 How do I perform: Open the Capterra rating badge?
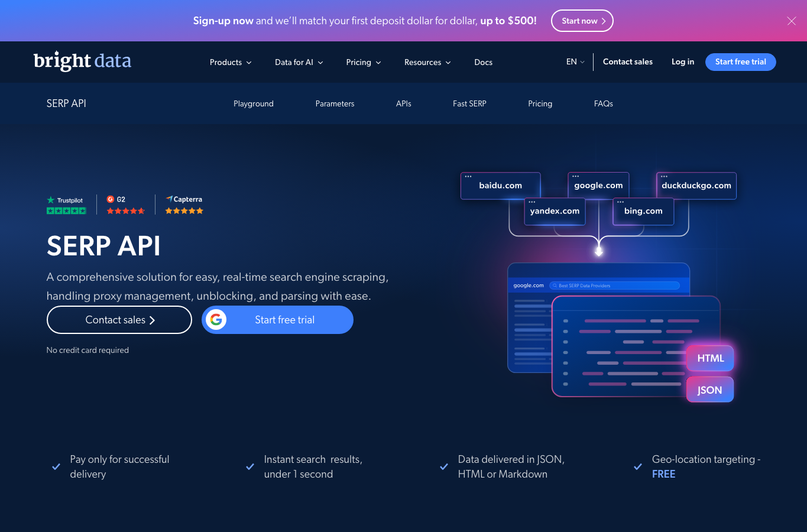point(184,205)
